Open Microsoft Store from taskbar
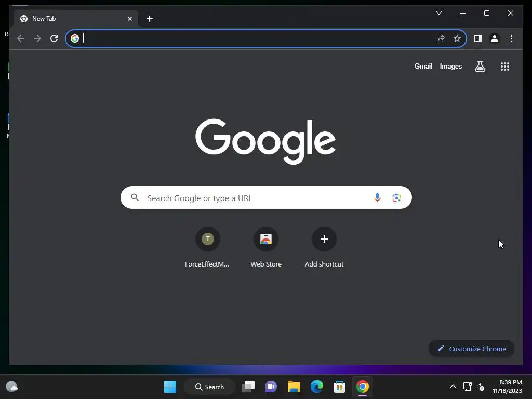This screenshot has height=399, width=532. click(x=339, y=387)
